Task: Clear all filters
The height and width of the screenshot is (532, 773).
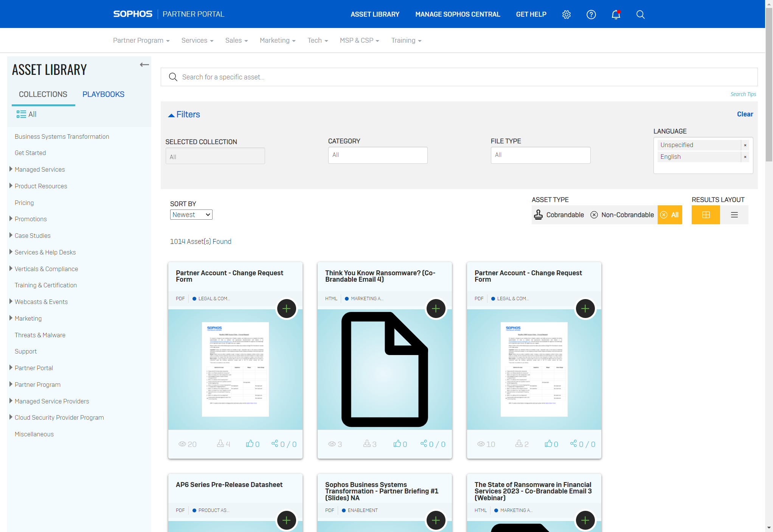Action: 745,114
